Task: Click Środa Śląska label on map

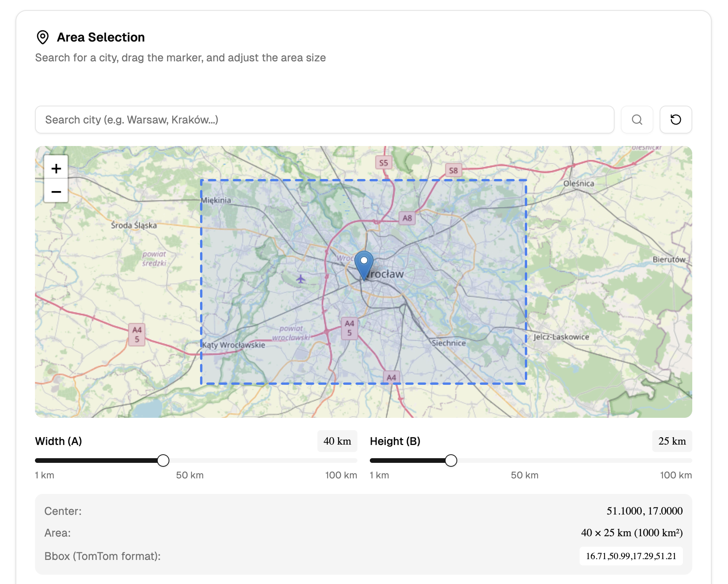Action: pos(134,225)
